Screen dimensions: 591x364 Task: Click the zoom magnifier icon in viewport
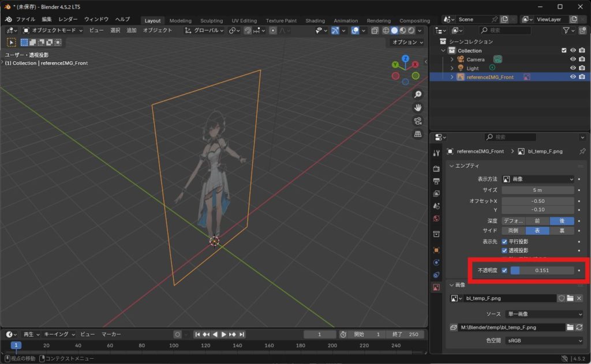[x=417, y=94]
